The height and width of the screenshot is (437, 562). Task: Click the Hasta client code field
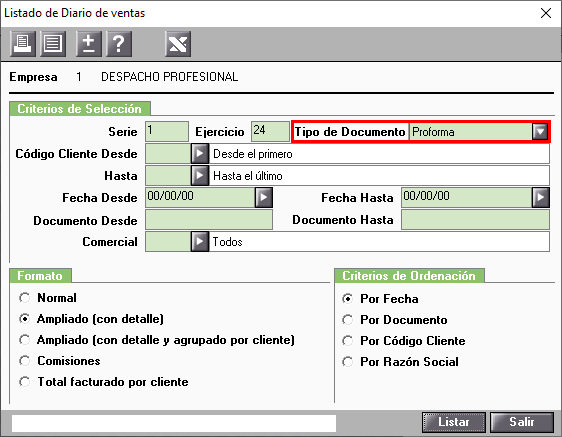tap(168, 176)
